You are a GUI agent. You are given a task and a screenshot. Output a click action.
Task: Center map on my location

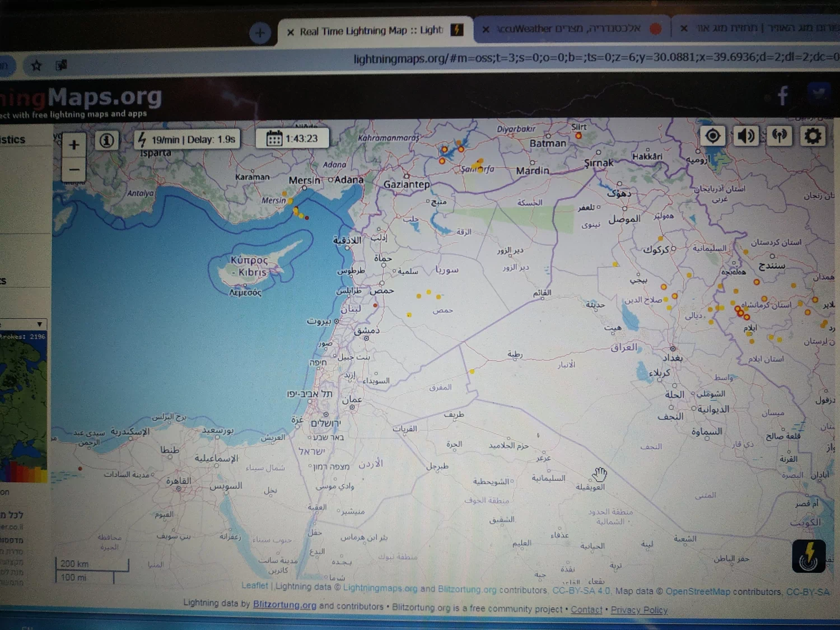(712, 136)
